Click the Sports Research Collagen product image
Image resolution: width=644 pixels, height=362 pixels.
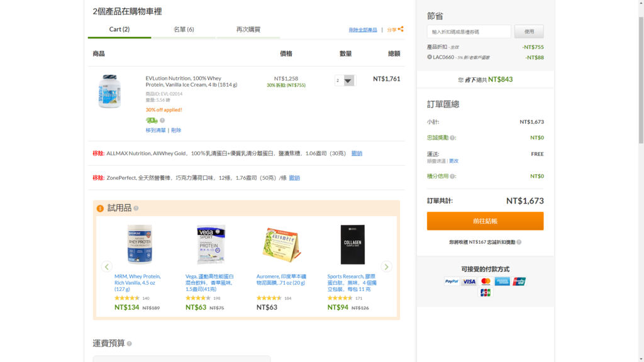[x=352, y=244]
